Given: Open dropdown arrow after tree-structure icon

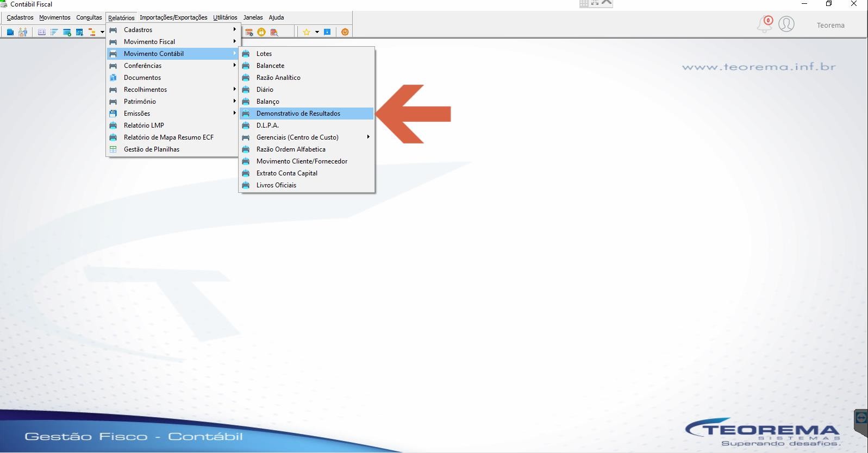Looking at the screenshot, I should click(x=102, y=32).
